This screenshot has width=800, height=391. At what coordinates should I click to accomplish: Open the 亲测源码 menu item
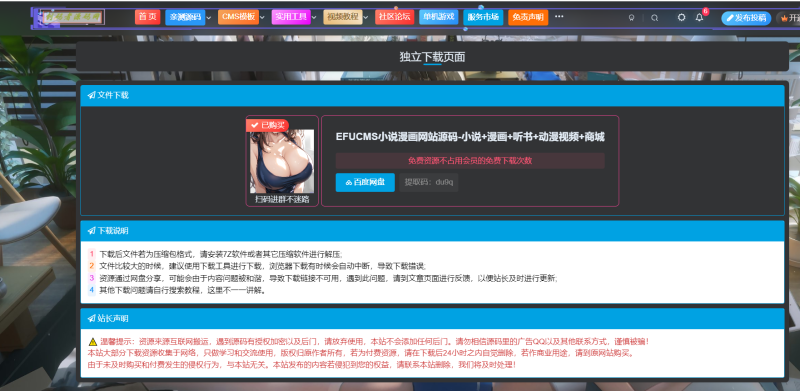(185, 17)
